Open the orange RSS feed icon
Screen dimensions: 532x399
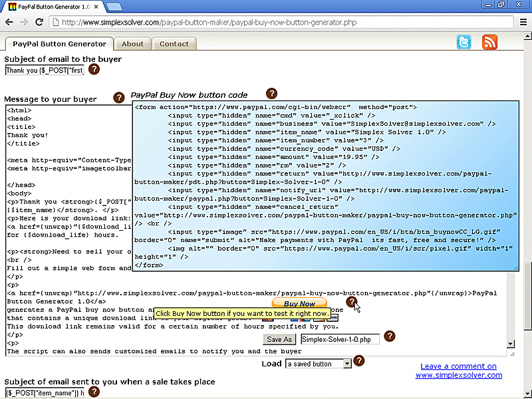(x=489, y=42)
